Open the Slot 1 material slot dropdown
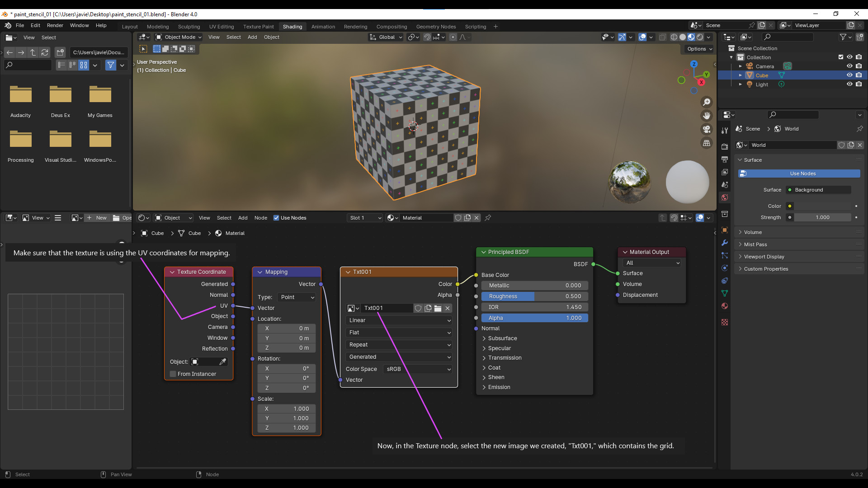Screen dimensions: 868x488 365,218
